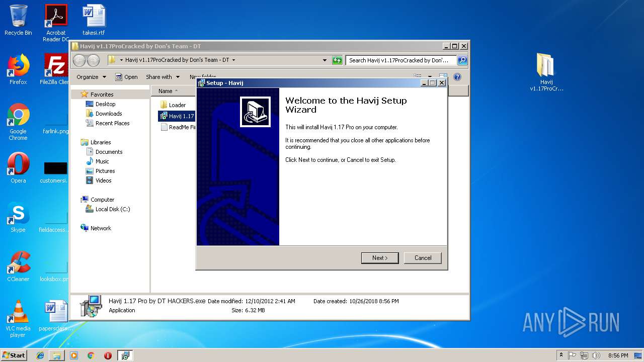Open the Windows Start menu

point(14,355)
